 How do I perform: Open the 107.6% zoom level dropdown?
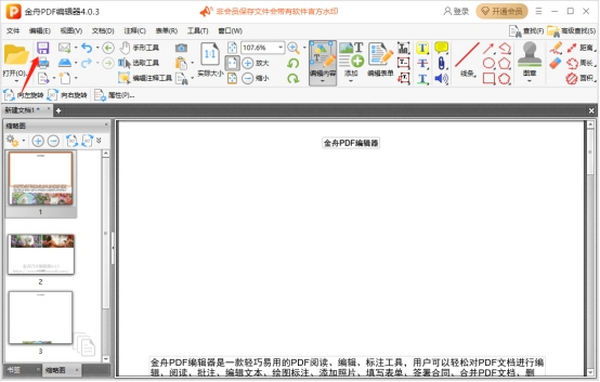280,47
